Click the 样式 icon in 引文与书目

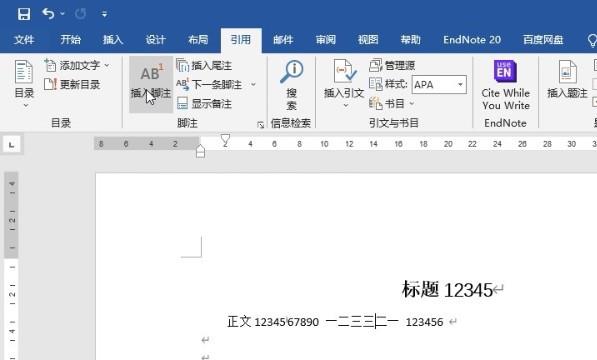pyautogui.click(x=375, y=84)
